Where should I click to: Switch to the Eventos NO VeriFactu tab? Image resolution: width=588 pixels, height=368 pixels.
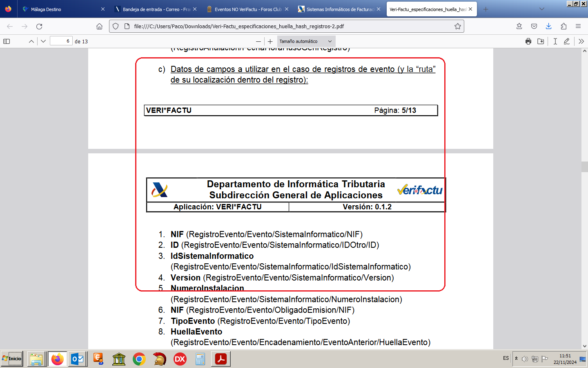click(x=247, y=9)
